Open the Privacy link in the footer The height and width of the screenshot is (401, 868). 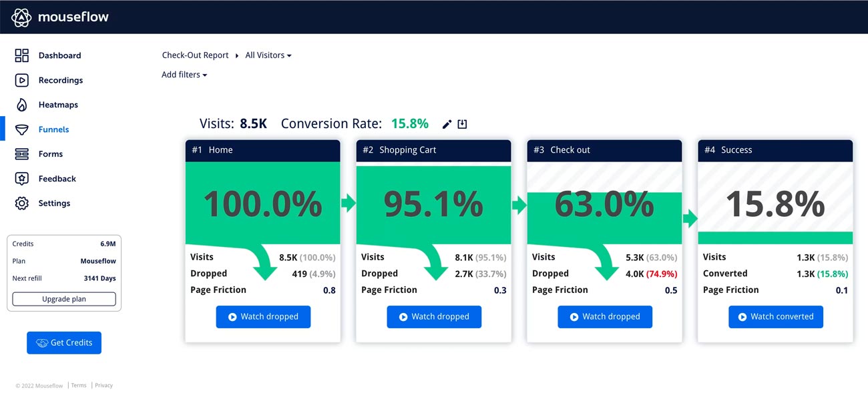pyautogui.click(x=103, y=385)
